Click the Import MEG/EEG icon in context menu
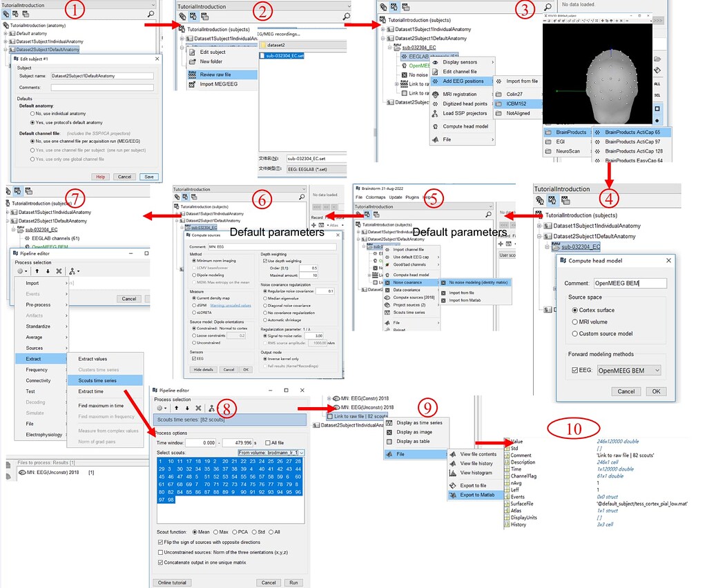Viewport: 707px width, 588px height. 192,84
